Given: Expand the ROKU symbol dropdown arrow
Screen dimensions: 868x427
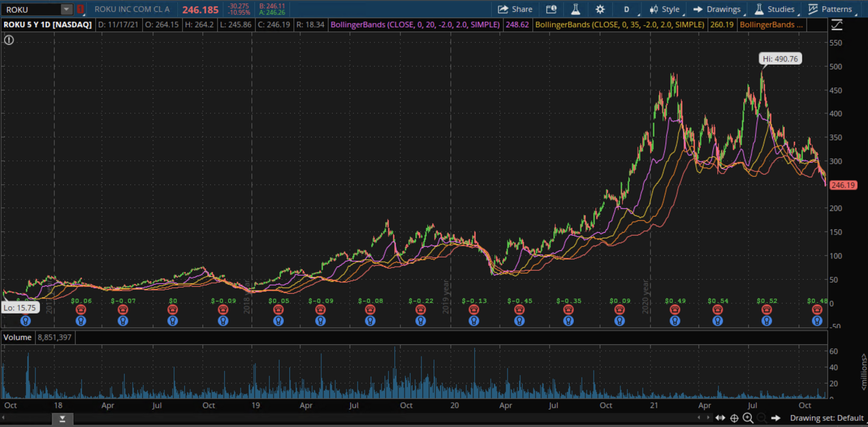Looking at the screenshot, I should (x=66, y=9).
